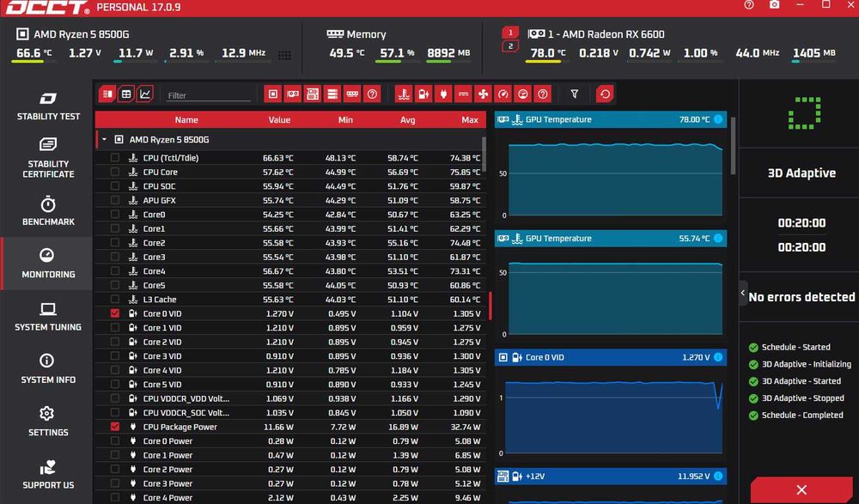Viewport: 859px width, 504px height.
Task: Collapse the AMD Ryzen 5 8500G sensor group
Action: click(x=104, y=140)
